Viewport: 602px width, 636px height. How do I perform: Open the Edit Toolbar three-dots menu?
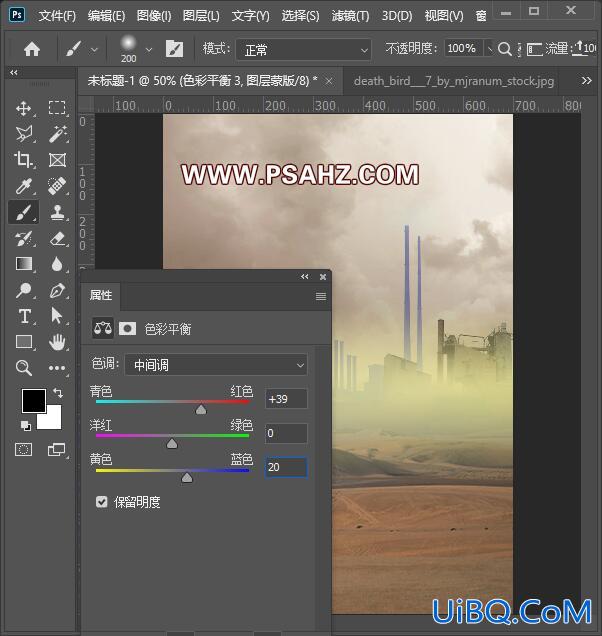(x=57, y=368)
